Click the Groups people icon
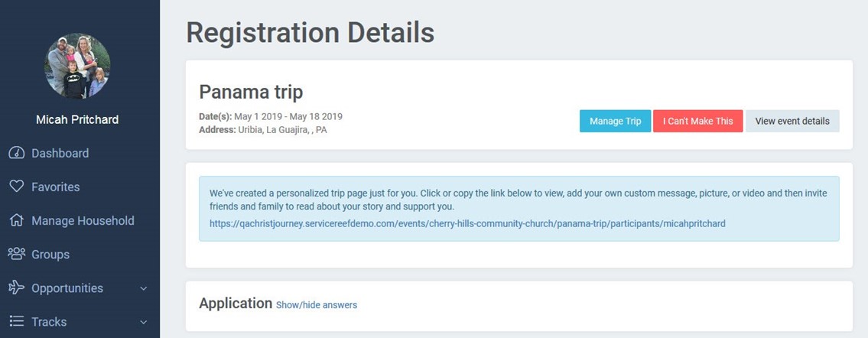This screenshot has height=338, width=868. (16, 254)
